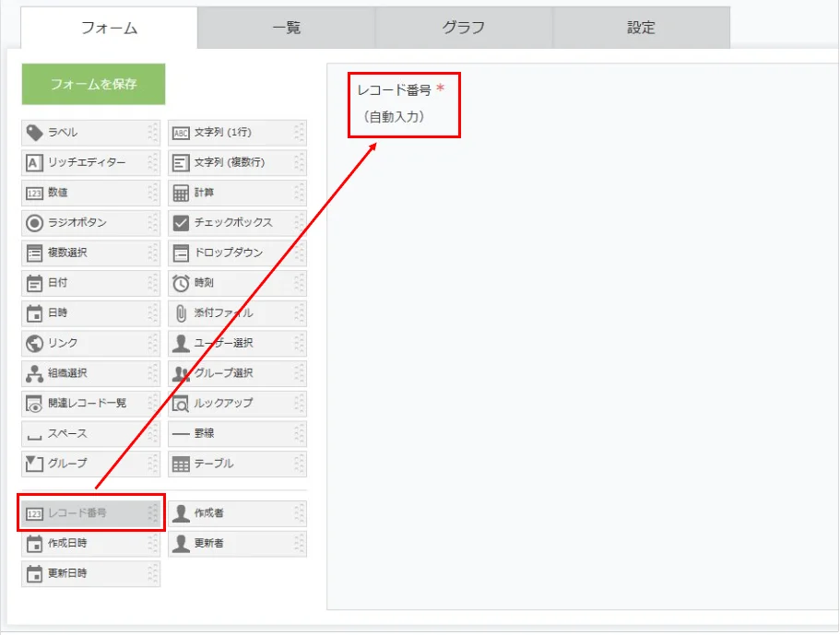Click the 関連レコード一覧 eye icon
Image resolution: width=840 pixels, height=635 pixels.
click(34, 404)
